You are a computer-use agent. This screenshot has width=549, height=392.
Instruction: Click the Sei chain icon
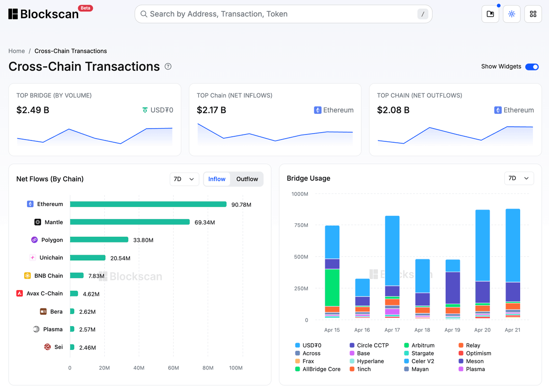[x=47, y=347]
